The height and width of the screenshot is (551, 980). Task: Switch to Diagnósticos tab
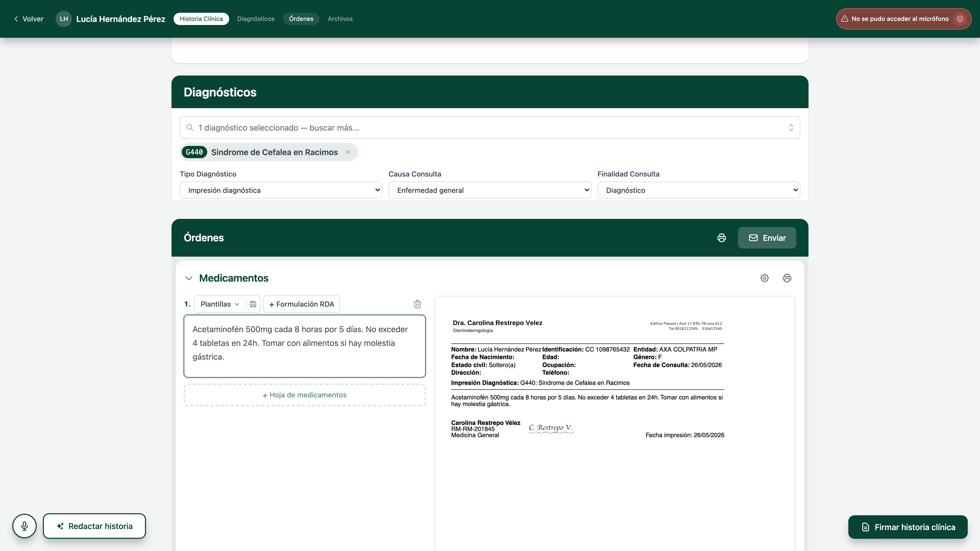pyautogui.click(x=256, y=19)
